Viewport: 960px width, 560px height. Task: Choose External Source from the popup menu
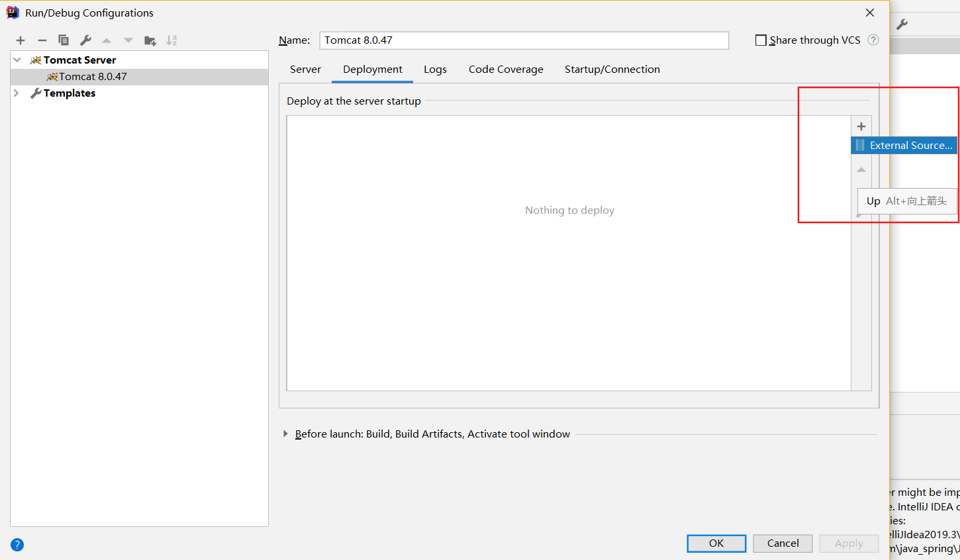[904, 146]
